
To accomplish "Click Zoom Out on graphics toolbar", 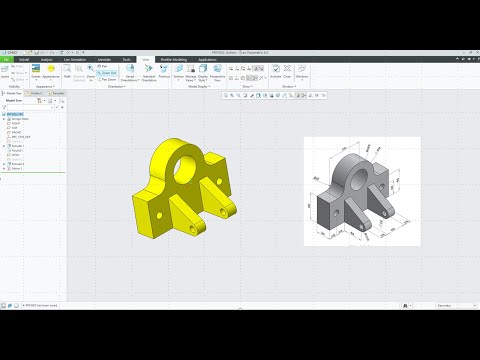I will pos(239,96).
